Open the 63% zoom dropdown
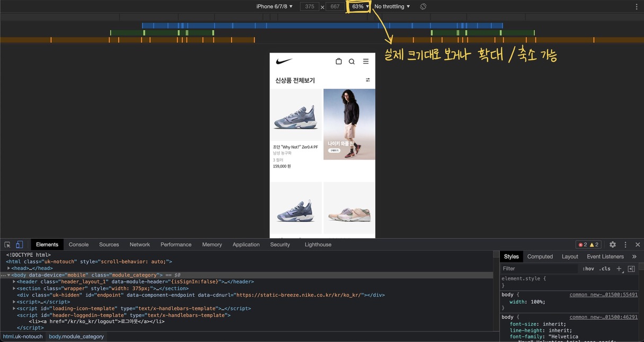The height and width of the screenshot is (342, 644). tap(360, 6)
